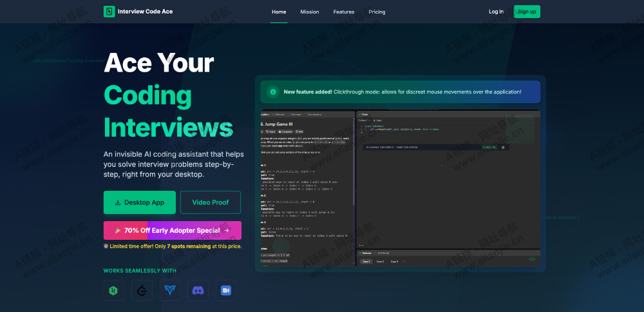The width and height of the screenshot is (644, 312).
Task: Click the green Credits badge in overlay
Action: point(489,147)
